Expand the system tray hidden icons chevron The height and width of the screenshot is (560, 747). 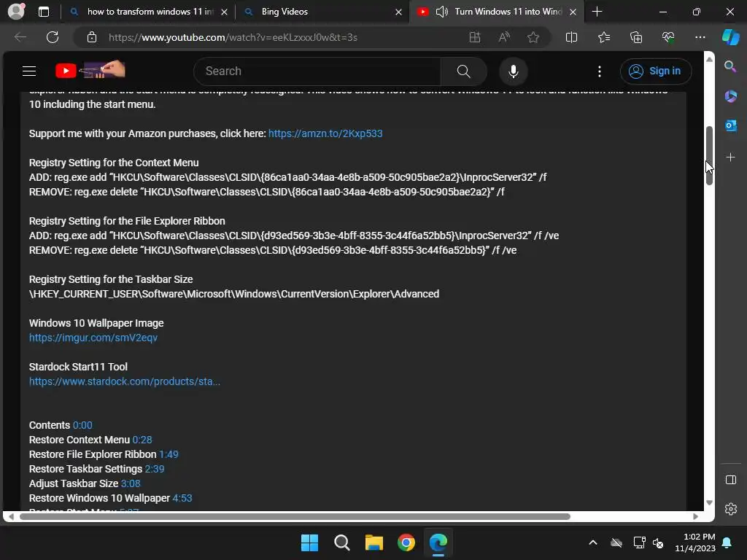click(592, 542)
